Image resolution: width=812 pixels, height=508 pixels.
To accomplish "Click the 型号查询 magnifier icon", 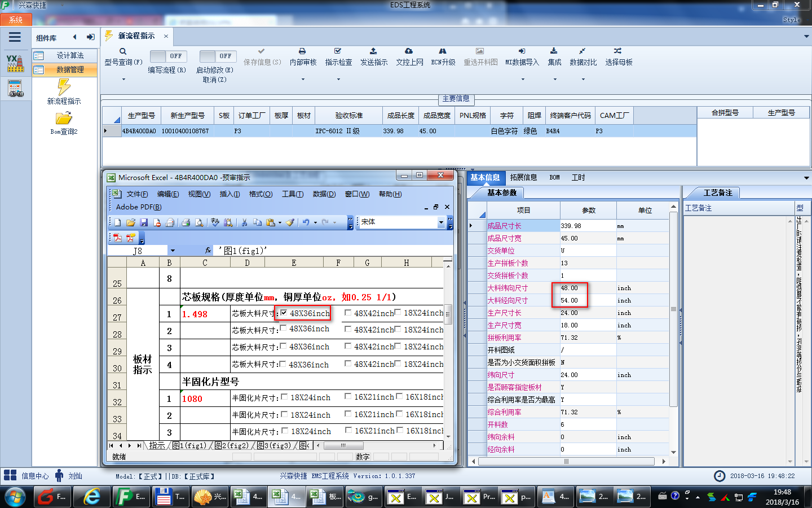I will click(x=123, y=51).
